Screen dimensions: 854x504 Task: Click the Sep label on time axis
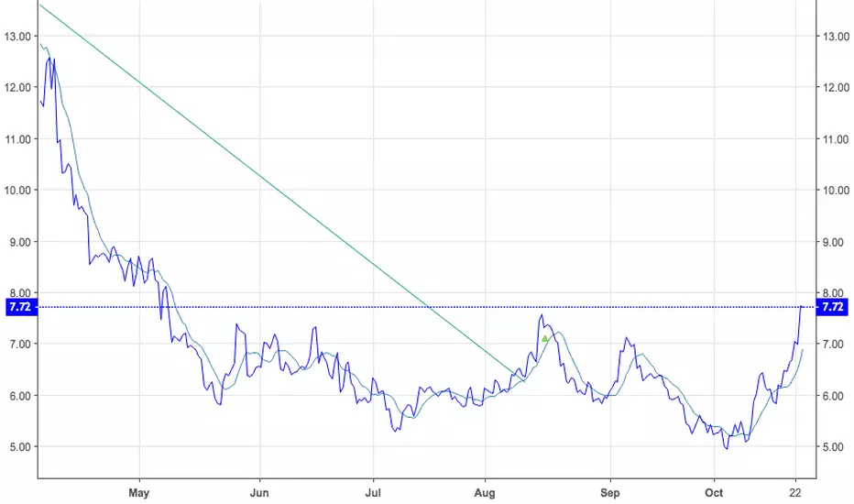click(x=610, y=493)
